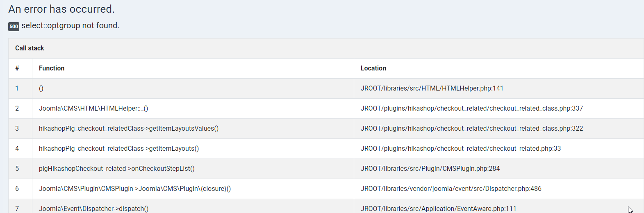Click the HTMLHelper::_() function entry

(x=93, y=109)
